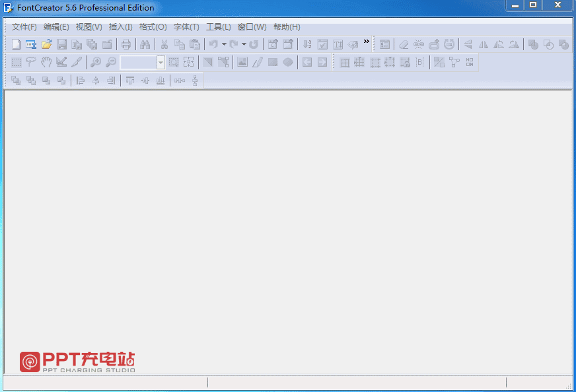Open the 工具(L) menu
This screenshot has width=576, height=392.
218,27
